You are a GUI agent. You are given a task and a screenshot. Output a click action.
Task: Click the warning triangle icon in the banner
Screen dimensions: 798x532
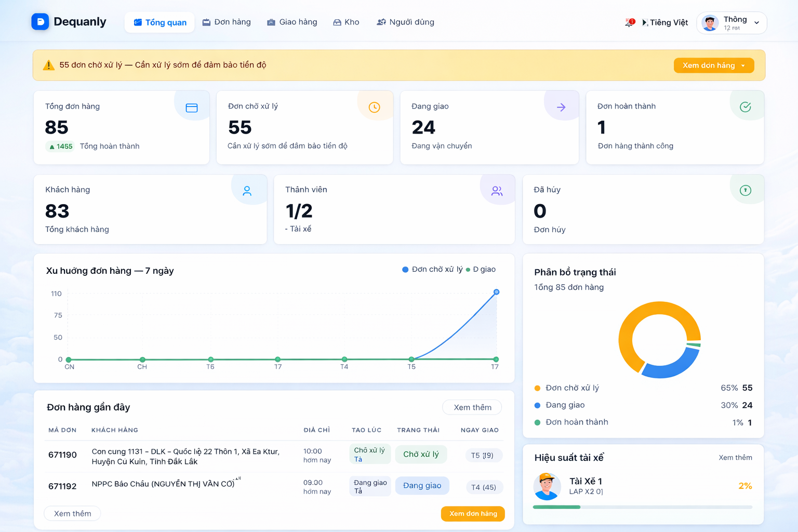(x=48, y=65)
